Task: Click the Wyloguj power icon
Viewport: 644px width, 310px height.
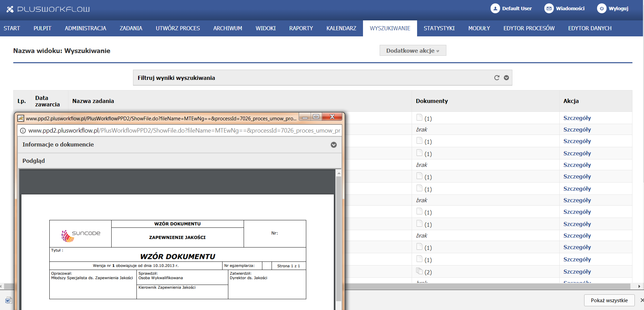Action: [x=601, y=8]
